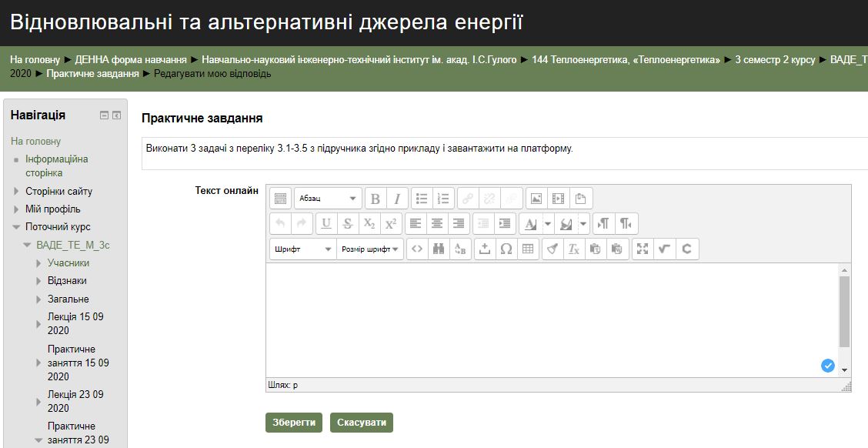Apply italic formatting
Viewport: 868px width, 448px height.
click(397, 199)
